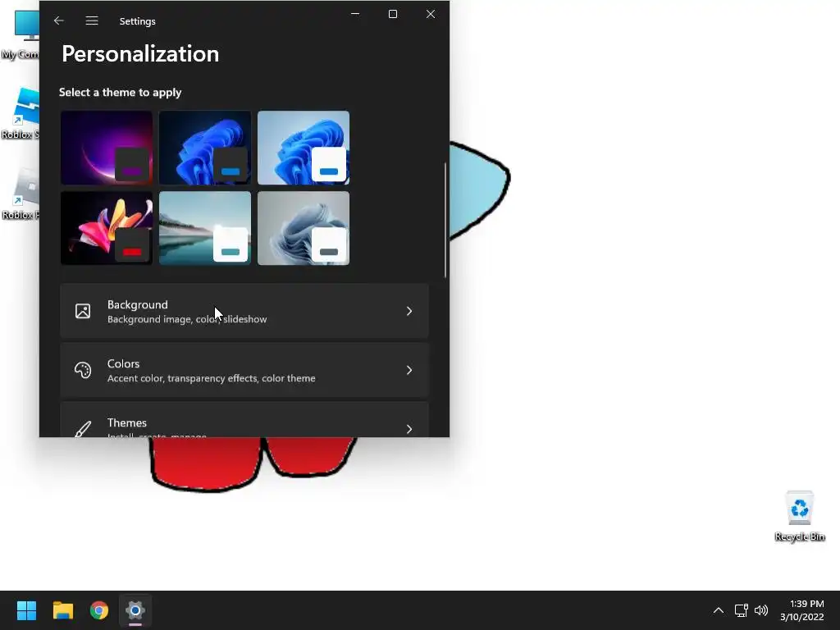Maximize the Settings window

tap(393, 14)
